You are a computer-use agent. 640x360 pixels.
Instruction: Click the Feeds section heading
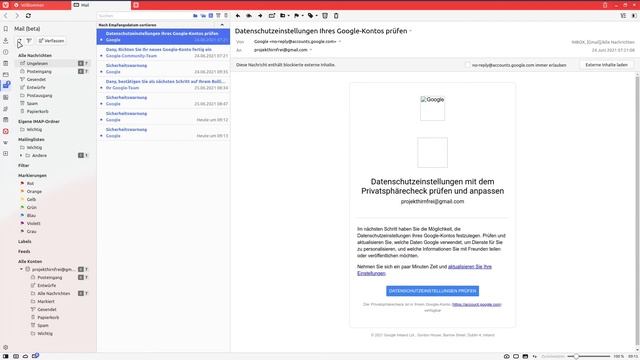(24, 251)
